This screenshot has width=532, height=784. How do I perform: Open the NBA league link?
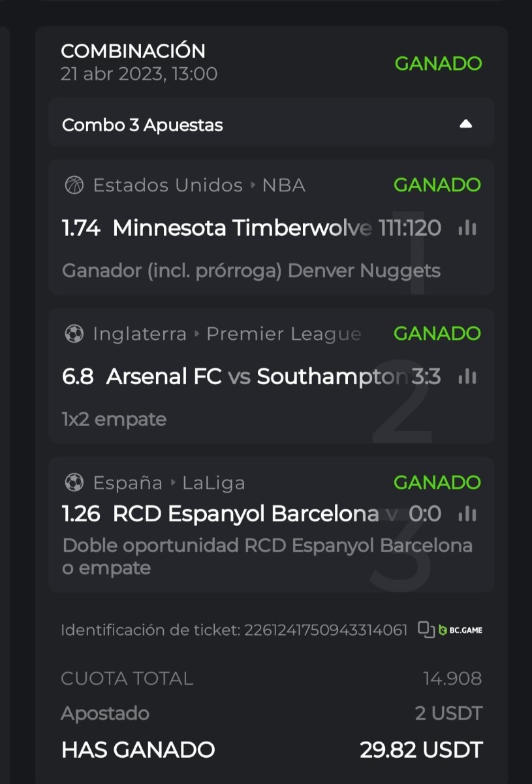(x=283, y=186)
